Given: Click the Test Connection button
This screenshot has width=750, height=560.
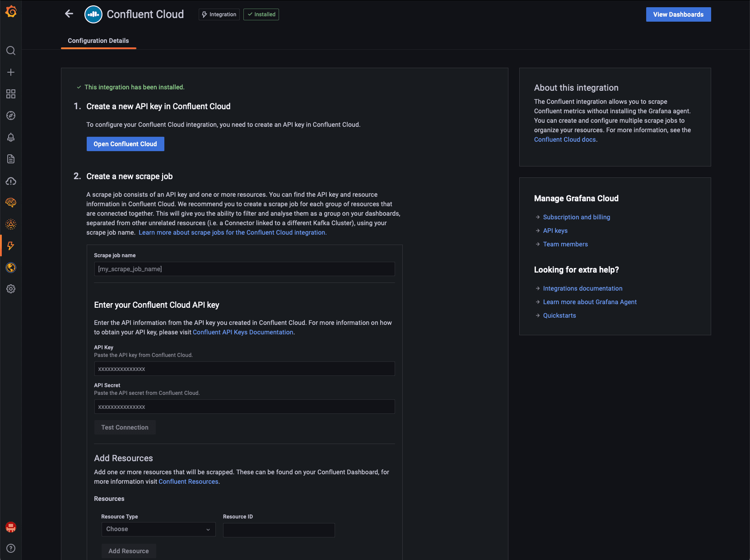Looking at the screenshot, I should [x=125, y=427].
